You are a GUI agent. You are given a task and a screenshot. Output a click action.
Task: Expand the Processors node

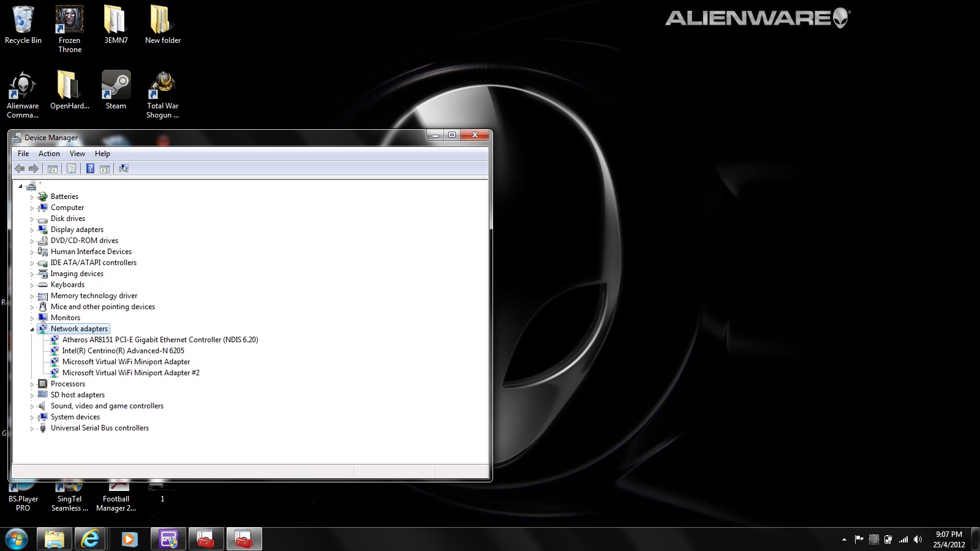point(32,384)
